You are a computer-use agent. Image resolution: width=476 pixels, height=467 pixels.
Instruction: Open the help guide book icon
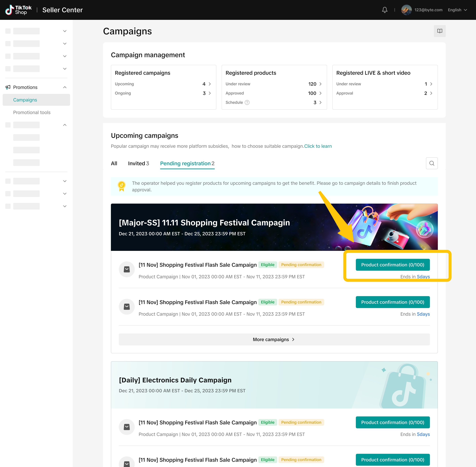click(439, 31)
